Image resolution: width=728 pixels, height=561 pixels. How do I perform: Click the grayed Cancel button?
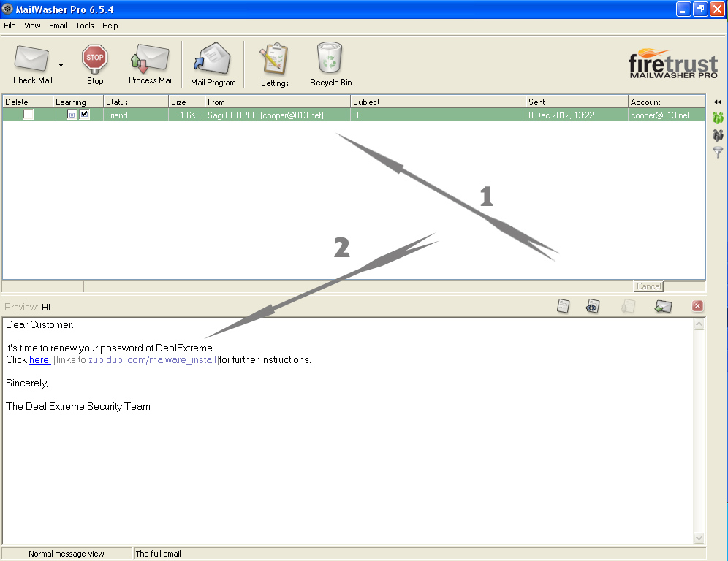click(648, 286)
